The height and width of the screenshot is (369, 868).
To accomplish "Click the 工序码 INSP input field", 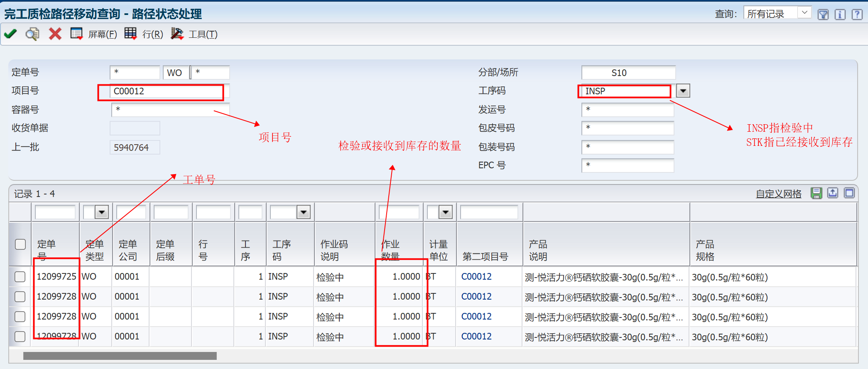I will pyautogui.click(x=628, y=91).
